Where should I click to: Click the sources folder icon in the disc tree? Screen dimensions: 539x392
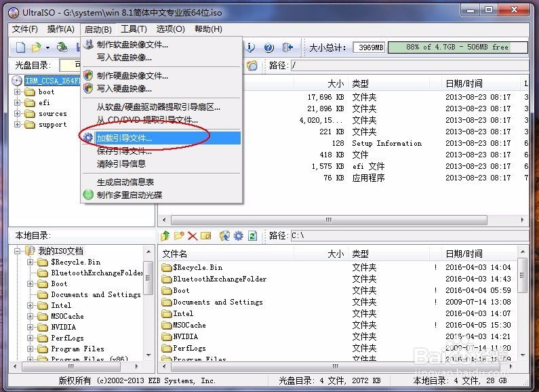pyautogui.click(x=30, y=113)
